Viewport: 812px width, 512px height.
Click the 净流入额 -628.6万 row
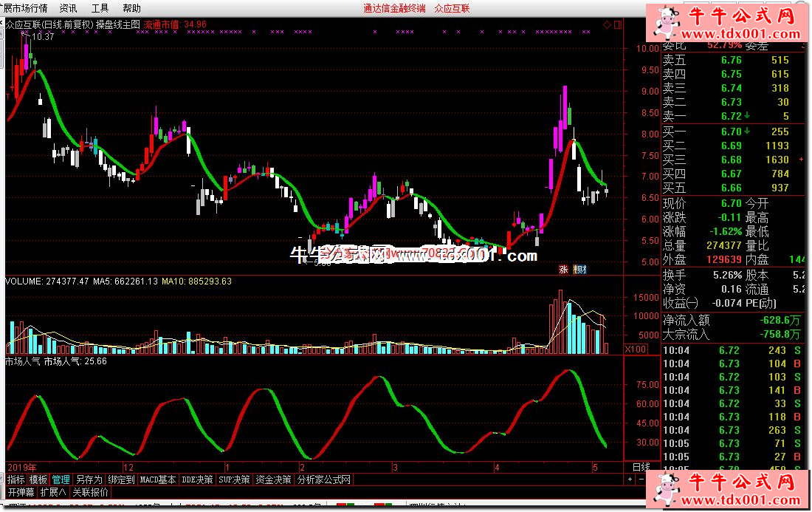(732, 320)
